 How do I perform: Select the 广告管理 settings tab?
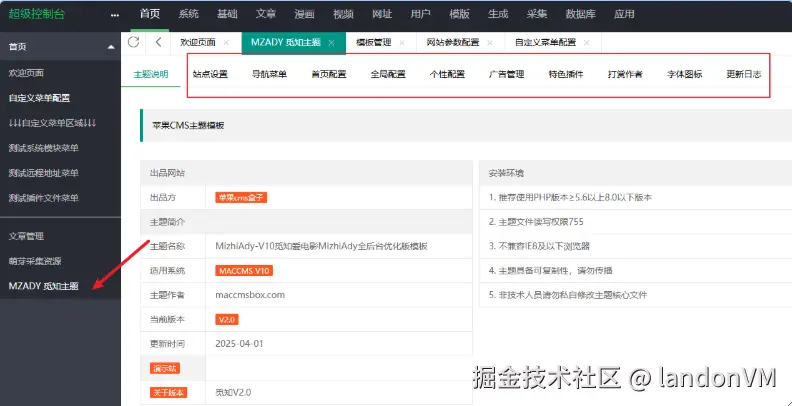pyautogui.click(x=507, y=74)
